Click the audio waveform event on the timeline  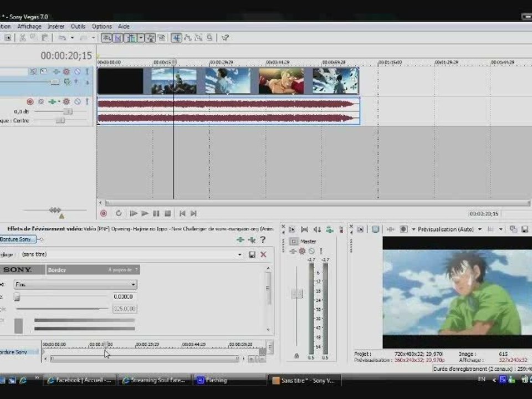pos(228,111)
